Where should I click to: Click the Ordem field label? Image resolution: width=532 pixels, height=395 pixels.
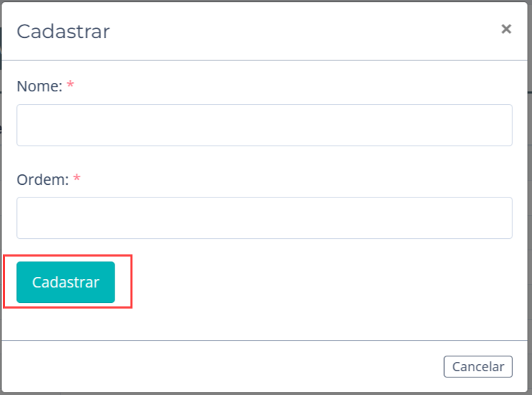[x=43, y=179]
